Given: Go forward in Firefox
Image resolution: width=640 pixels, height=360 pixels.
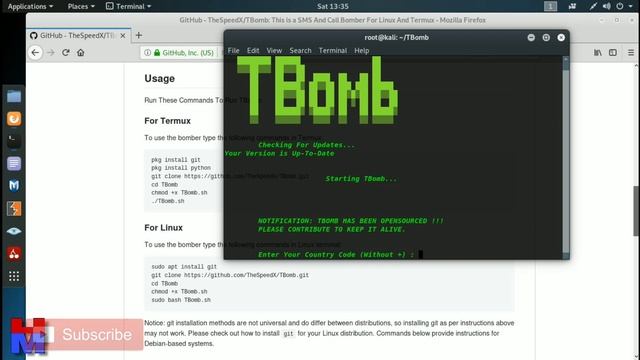Looking at the screenshot, I should pyautogui.click(x=51, y=53).
